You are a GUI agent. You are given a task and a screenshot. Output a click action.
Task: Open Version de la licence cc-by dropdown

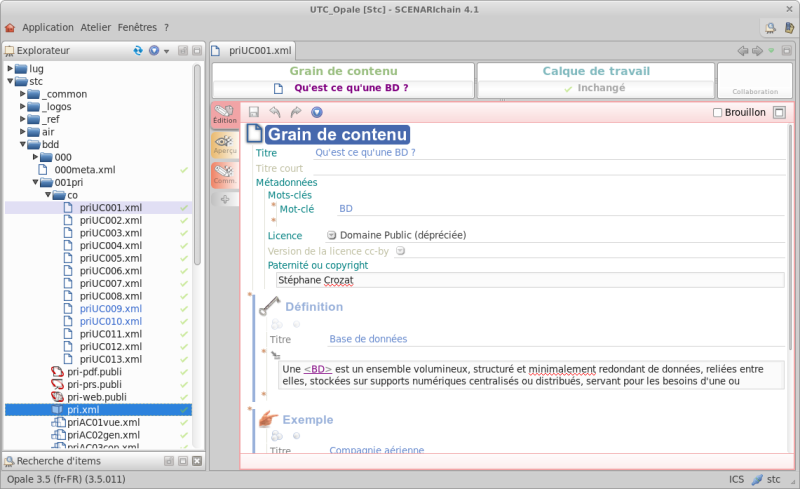401,251
